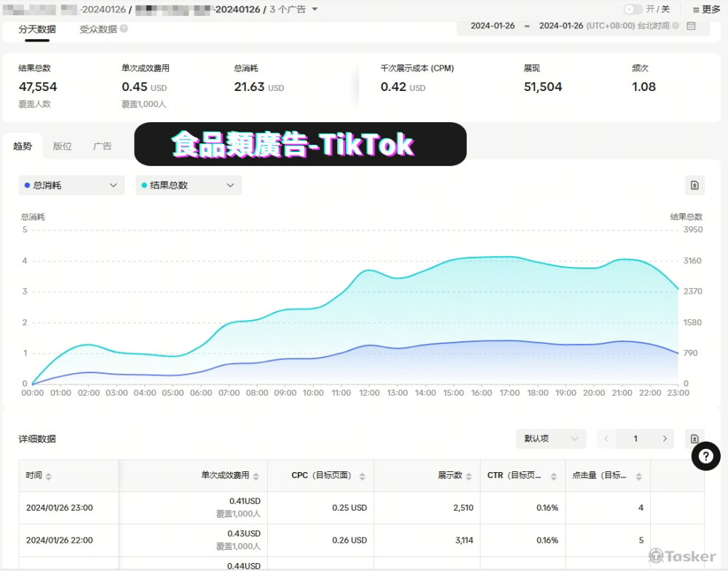Click the info icon beside 受众数据
The width and height of the screenshot is (728, 571).
124,28
